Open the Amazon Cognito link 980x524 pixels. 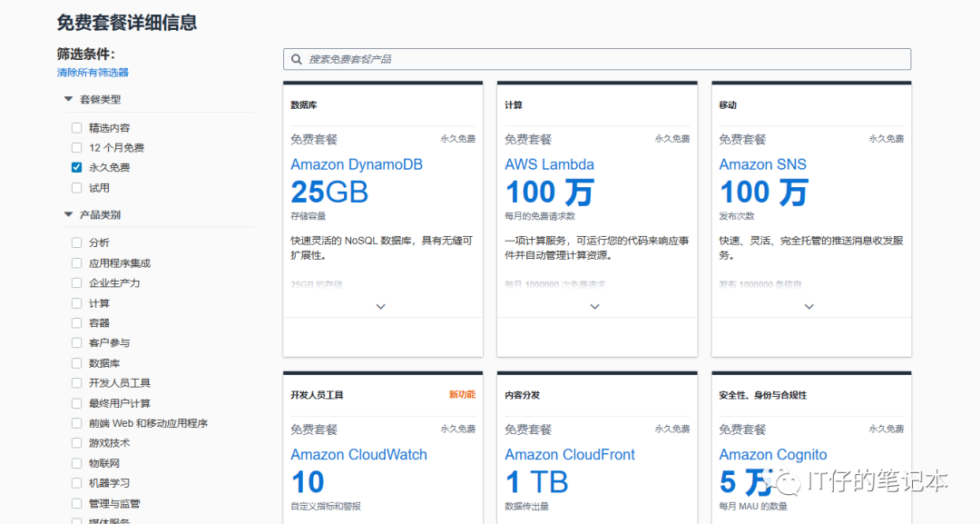coord(773,455)
